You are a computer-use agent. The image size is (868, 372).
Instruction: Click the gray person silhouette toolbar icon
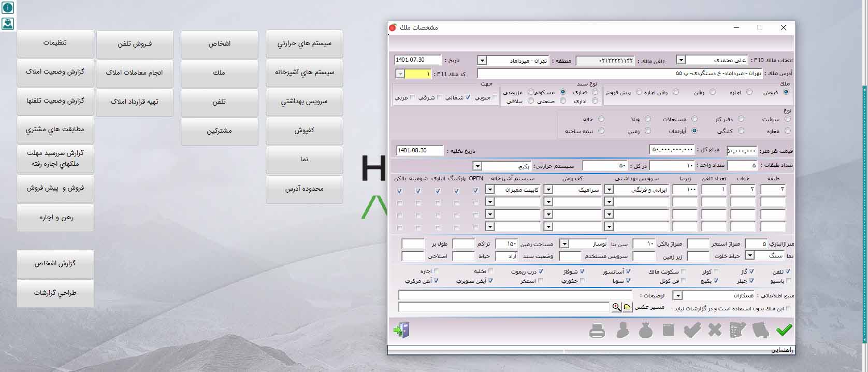(x=623, y=331)
